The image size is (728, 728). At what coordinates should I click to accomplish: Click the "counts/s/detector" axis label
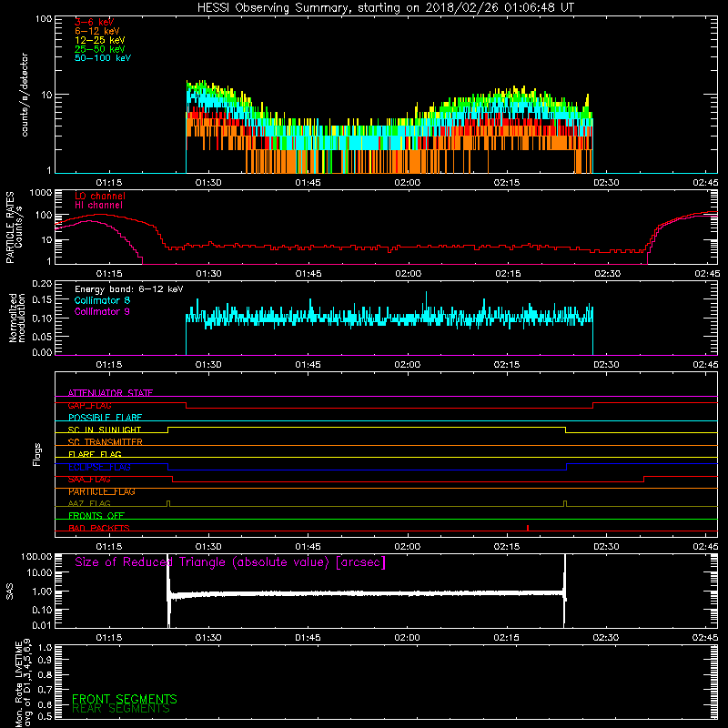[25, 95]
